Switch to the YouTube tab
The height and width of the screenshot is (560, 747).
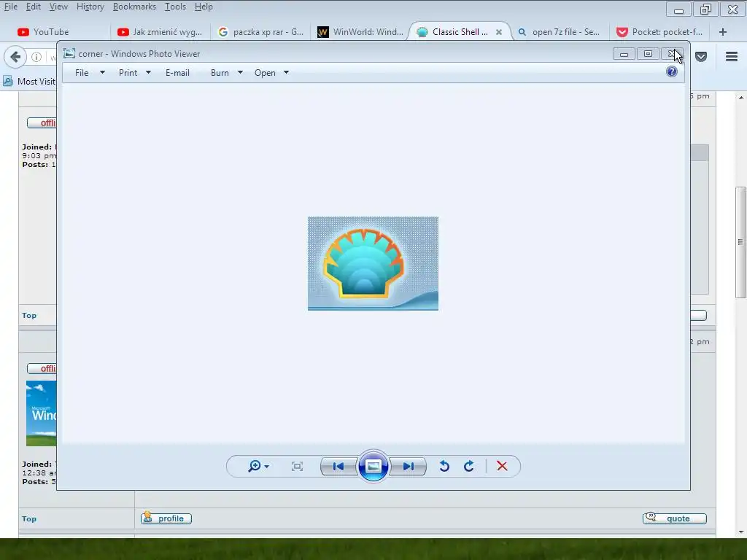[x=60, y=32]
